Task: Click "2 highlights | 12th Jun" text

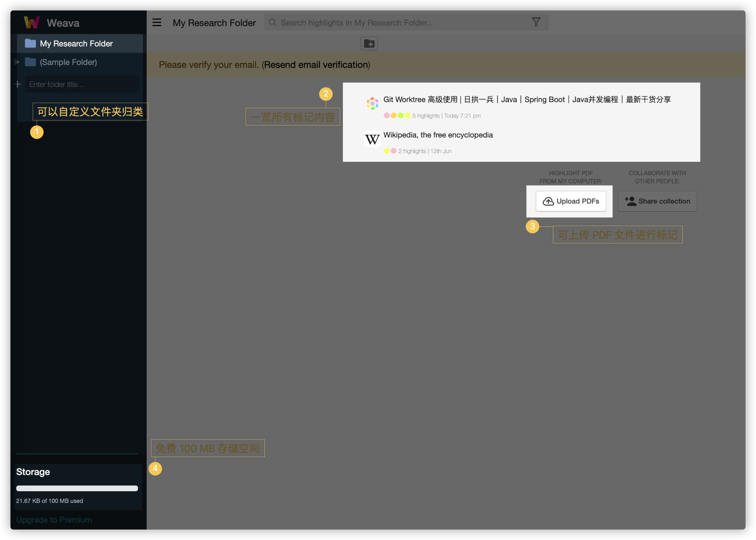Action: (x=425, y=151)
